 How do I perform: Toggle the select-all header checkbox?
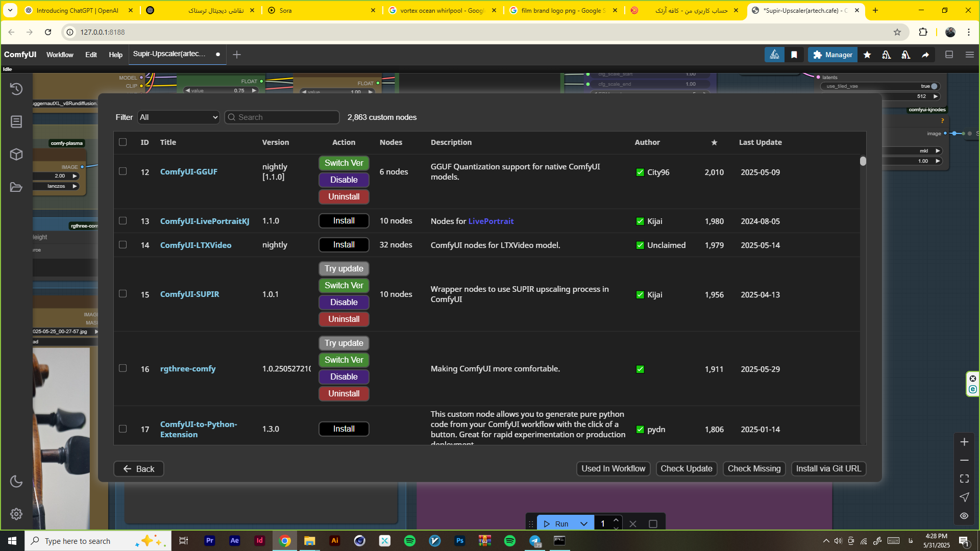(x=122, y=142)
